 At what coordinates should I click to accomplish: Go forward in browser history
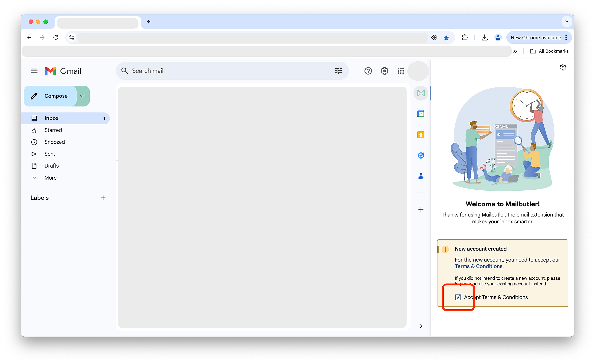[x=42, y=37]
